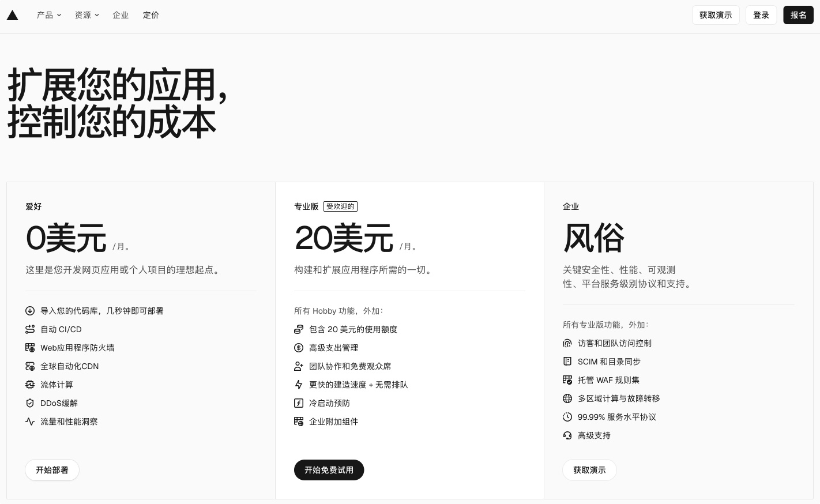
Task: Click the 专业版 plan title
Action: coord(306,206)
